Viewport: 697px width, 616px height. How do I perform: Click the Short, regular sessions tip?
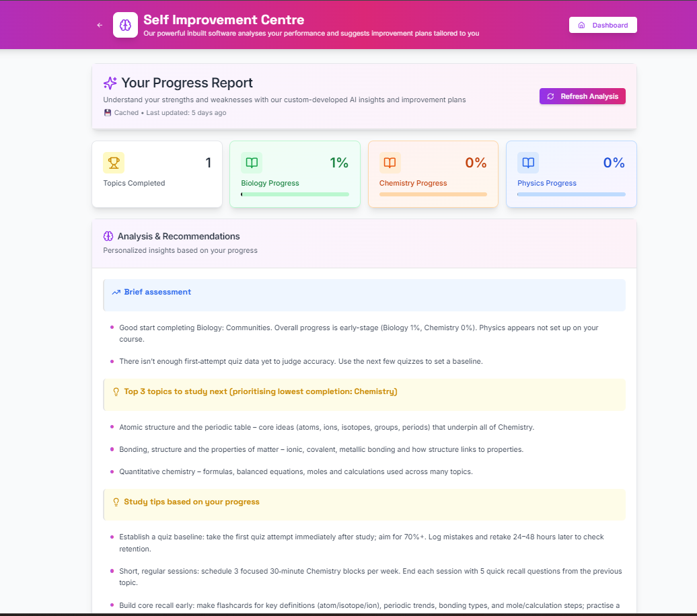click(x=370, y=577)
